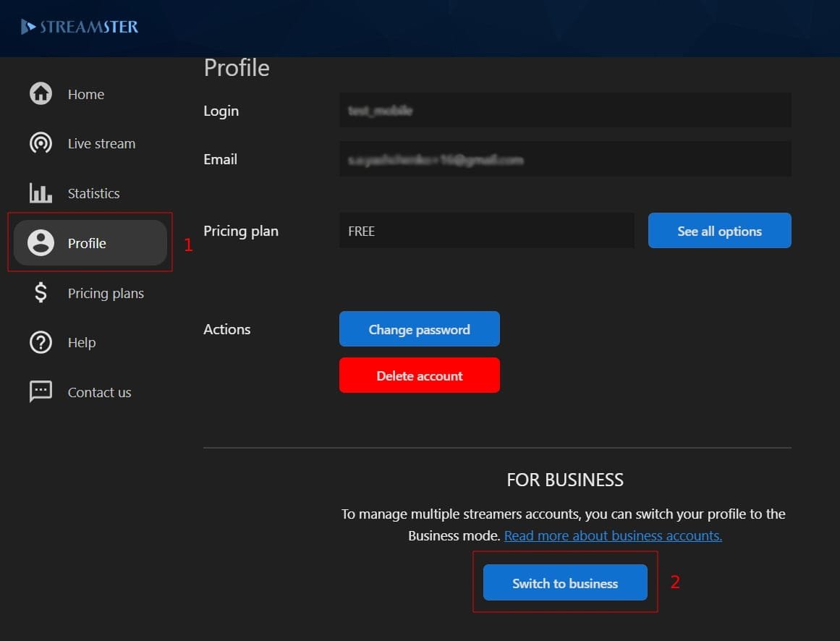840x641 pixels.
Task: Click the Home house icon
Action: click(x=41, y=94)
